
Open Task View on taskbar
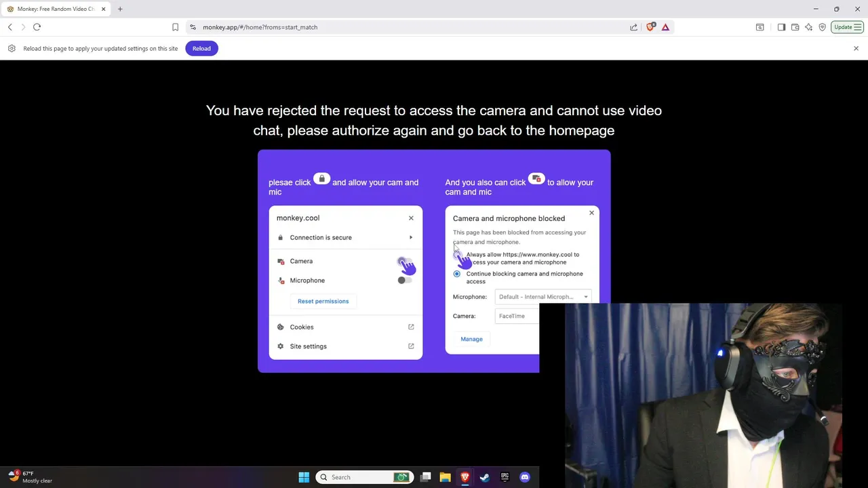point(426,477)
